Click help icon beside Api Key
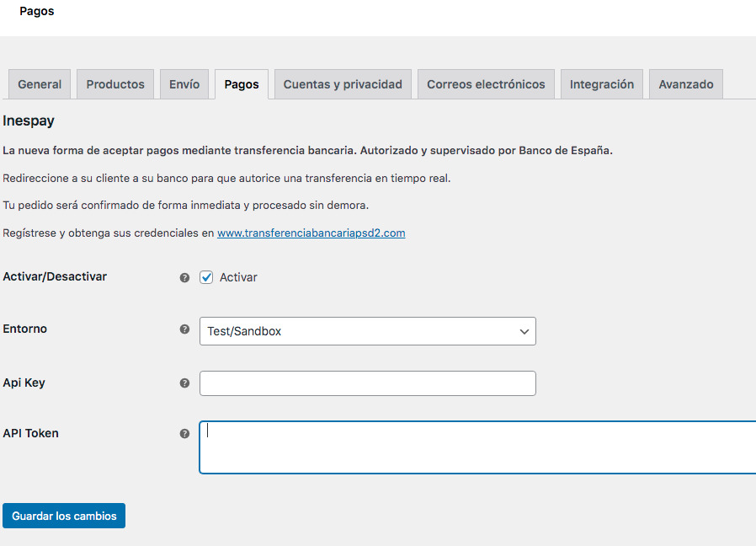This screenshot has width=756, height=546. click(184, 383)
